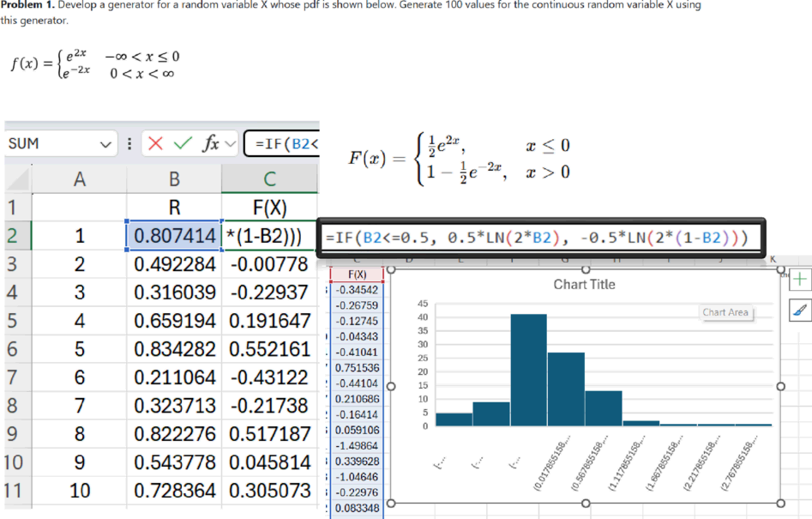The image size is (812, 519).
Task: Select row 5 header
Action: click(x=16, y=321)
